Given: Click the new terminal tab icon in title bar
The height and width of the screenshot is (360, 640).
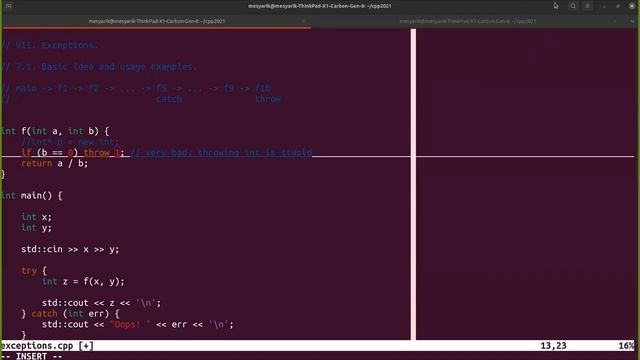Looking at the screenshot, I should tap(9, 6).
